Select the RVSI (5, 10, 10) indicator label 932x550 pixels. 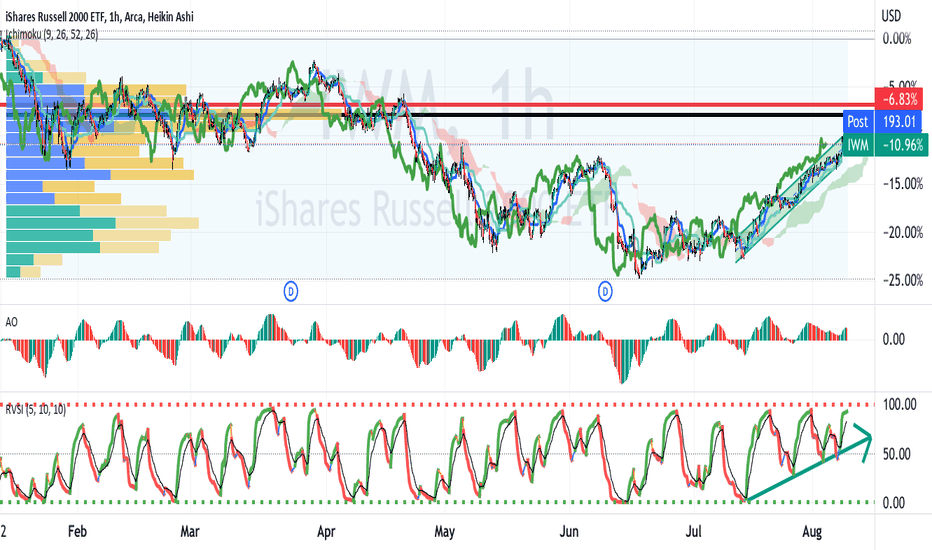(x=36, y=409)
